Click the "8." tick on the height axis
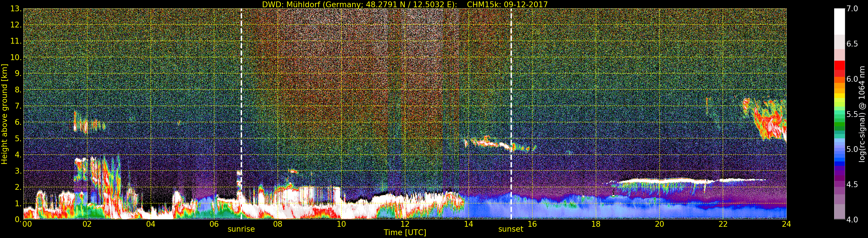 (x=18, y=90)
